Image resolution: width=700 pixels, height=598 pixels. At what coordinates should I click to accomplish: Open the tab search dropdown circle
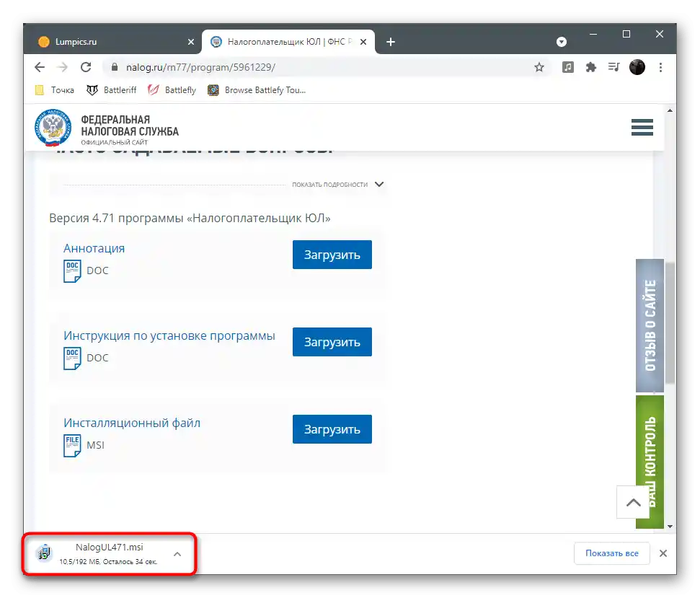pos(562,42)
